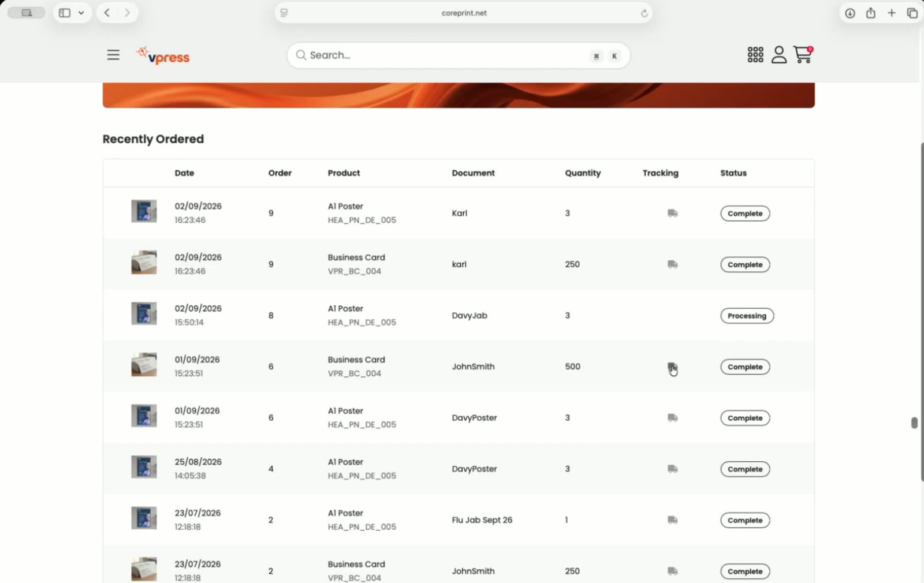Open Safari downloads icon

pos(850,13)
